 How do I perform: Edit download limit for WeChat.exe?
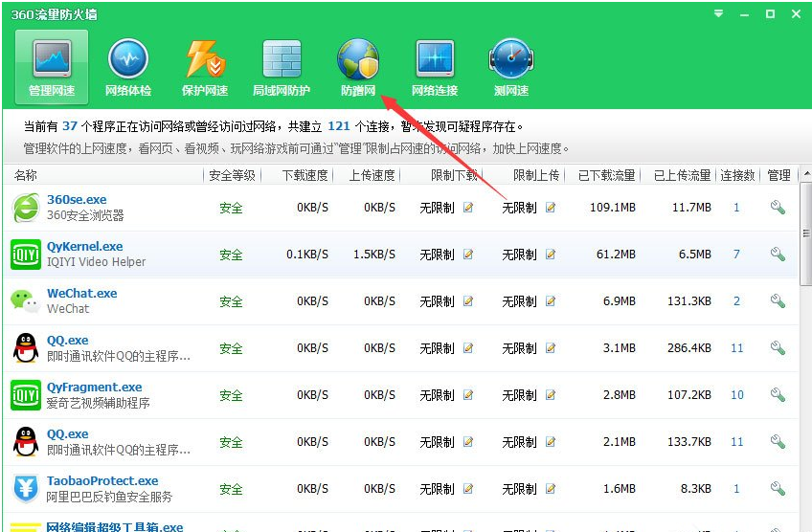[468, 301]
